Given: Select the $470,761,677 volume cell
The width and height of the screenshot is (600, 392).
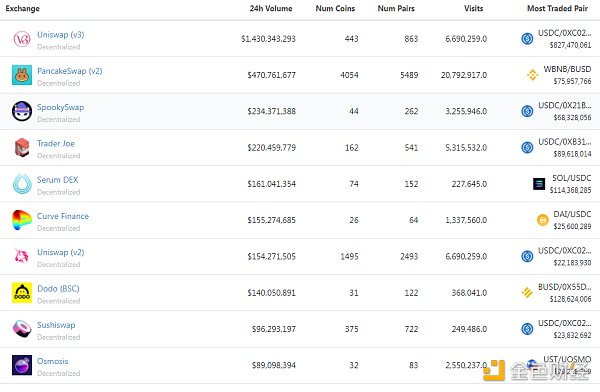Looking at the screenshot, I should (x=271, y=75).
